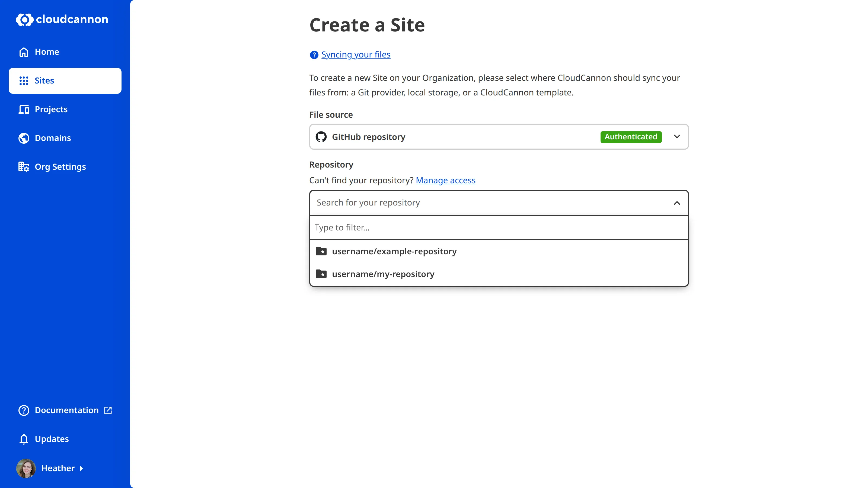
Task: Collapse the repository dropdown chevron
Action: coord(677,203)
